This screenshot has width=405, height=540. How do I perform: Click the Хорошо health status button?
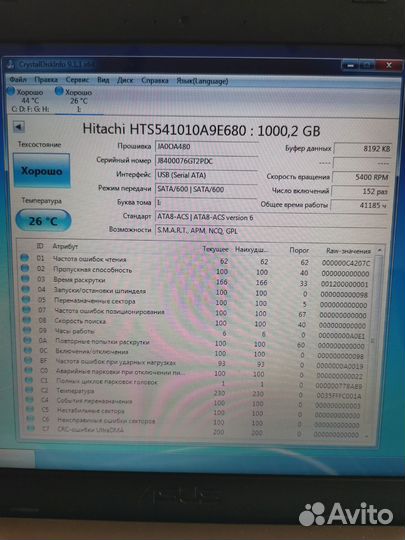42,171
